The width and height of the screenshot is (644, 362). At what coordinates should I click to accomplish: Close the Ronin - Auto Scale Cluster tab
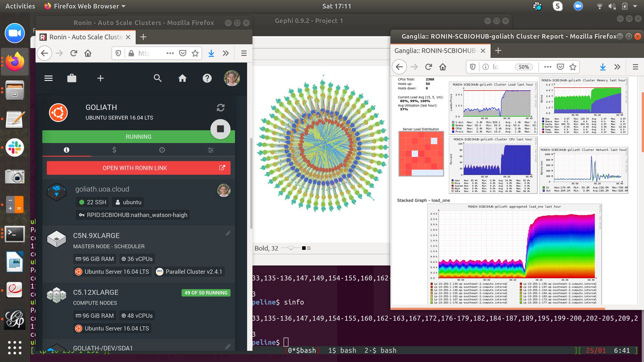point(128,37)
